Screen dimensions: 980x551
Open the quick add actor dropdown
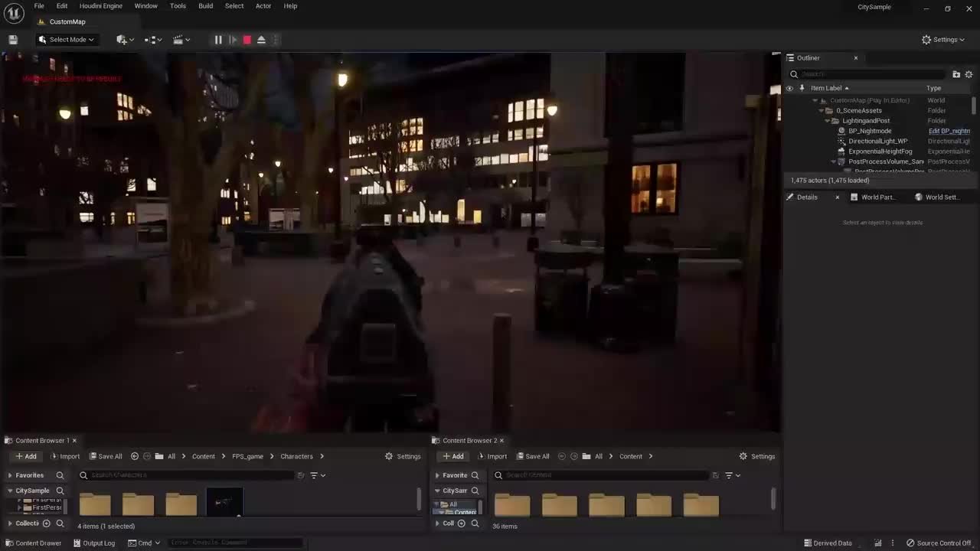pyautogui.click(x=125, y=40)
